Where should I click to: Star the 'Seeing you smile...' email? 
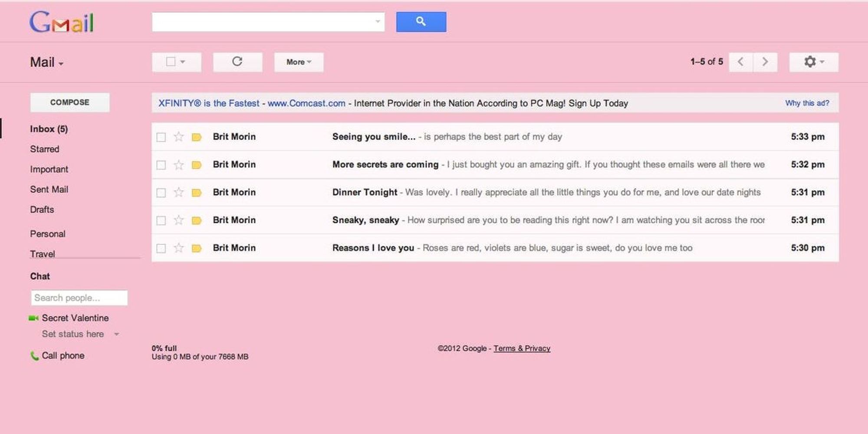pos(178,137)
